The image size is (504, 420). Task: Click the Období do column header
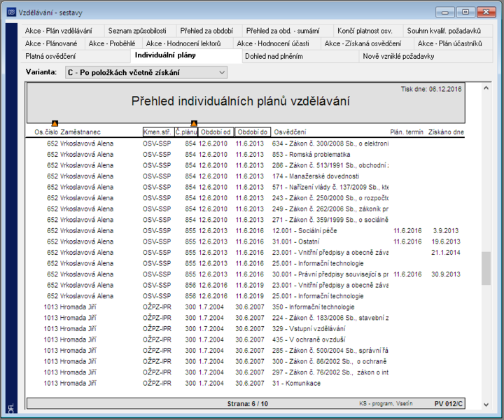coord(253,132)
